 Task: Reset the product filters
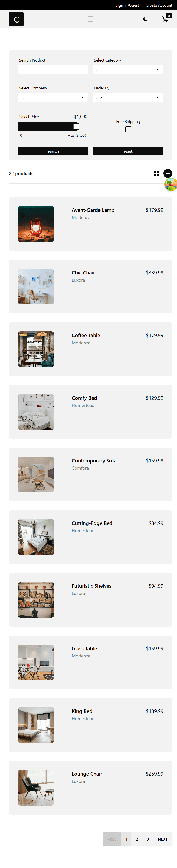[128, 151]
